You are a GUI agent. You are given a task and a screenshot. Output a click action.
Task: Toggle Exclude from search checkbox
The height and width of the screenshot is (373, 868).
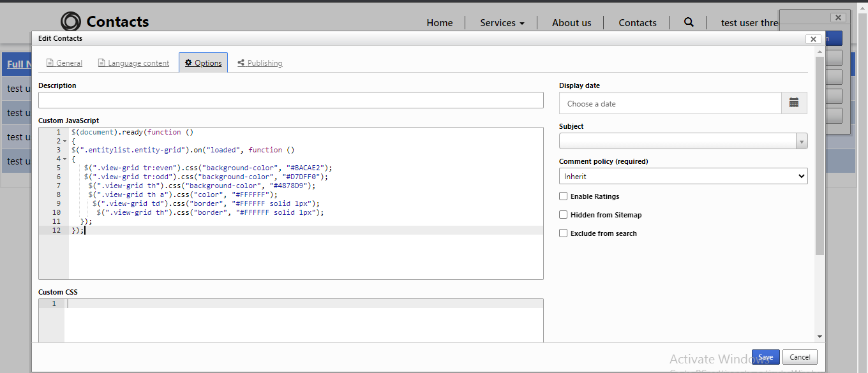click(563, 233)
